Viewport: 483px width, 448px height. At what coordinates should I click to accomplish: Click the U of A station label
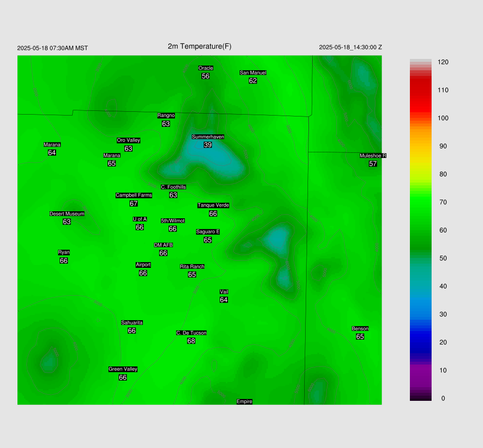point(140,219)
